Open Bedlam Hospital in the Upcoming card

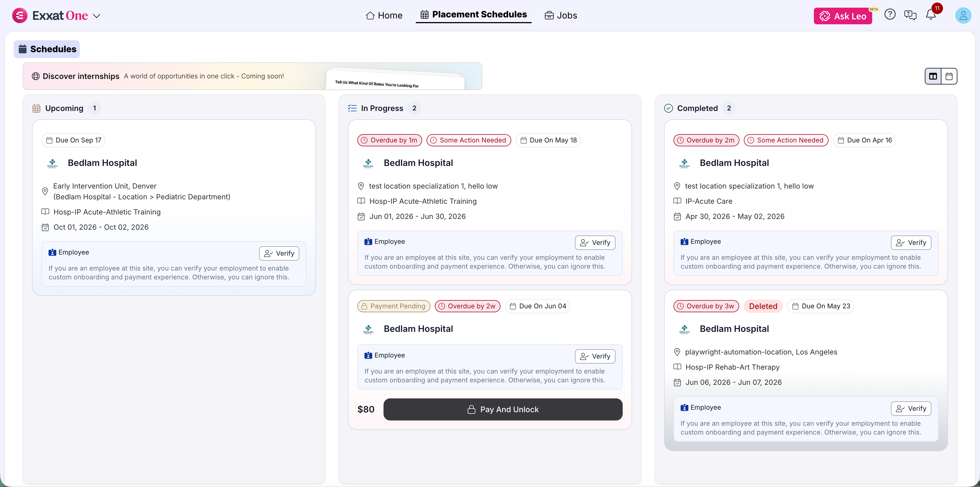tap(102, 163)
